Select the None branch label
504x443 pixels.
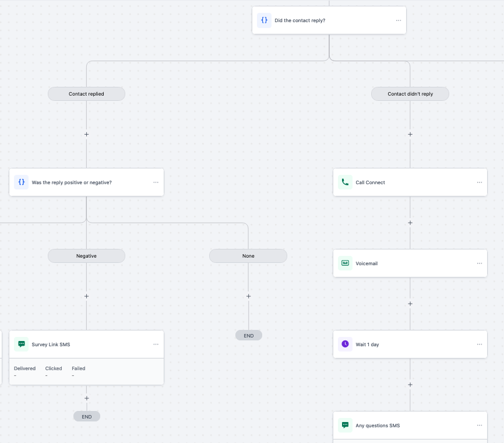point(248,255)
